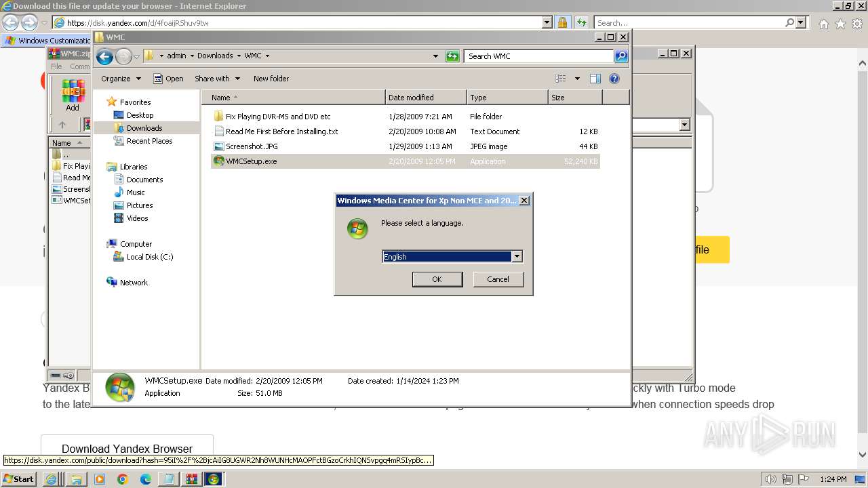Open Favorites in the navigation pane

(x=135, y=102)
